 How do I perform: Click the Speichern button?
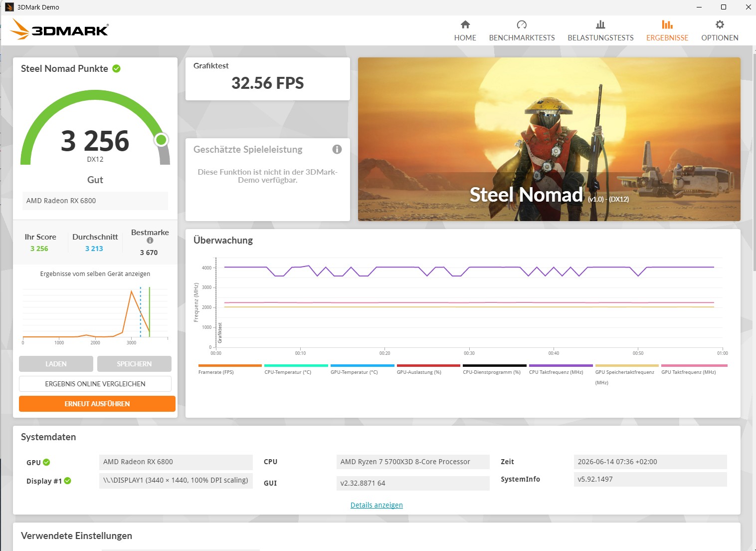134,364
